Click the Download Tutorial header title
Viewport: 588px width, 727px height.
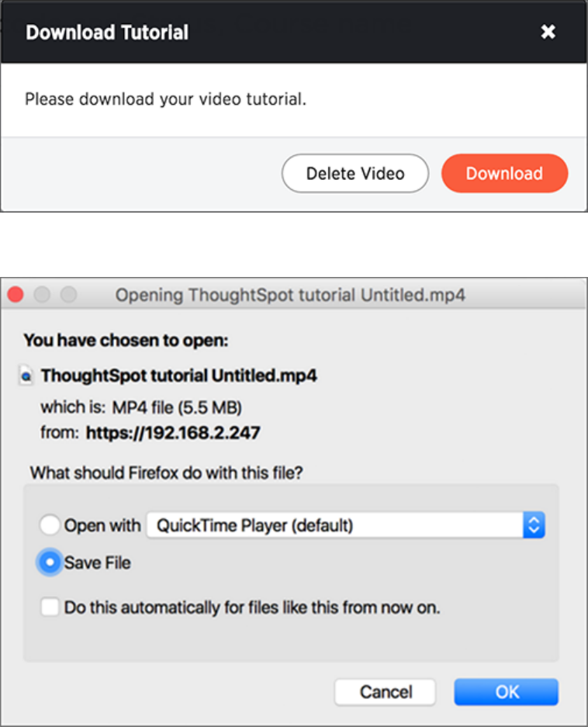click(107, 33)
